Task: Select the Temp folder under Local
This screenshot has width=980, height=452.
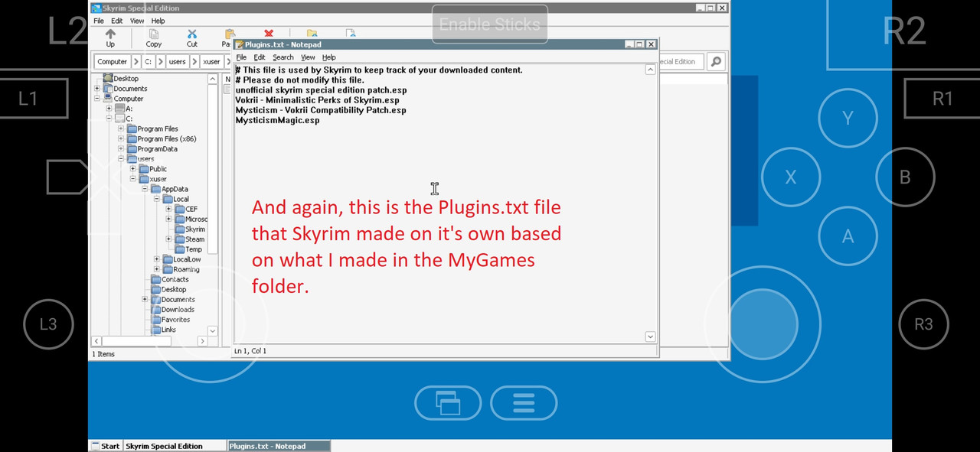Action: [x=188, y=249]
